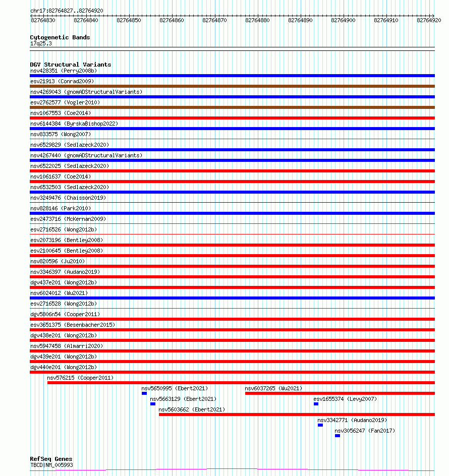The height and width of the screenshot is (476, 449).
Task: Click the TBCD|NM_005993 RefSeq gene label
Action: [x=51, y=465]
